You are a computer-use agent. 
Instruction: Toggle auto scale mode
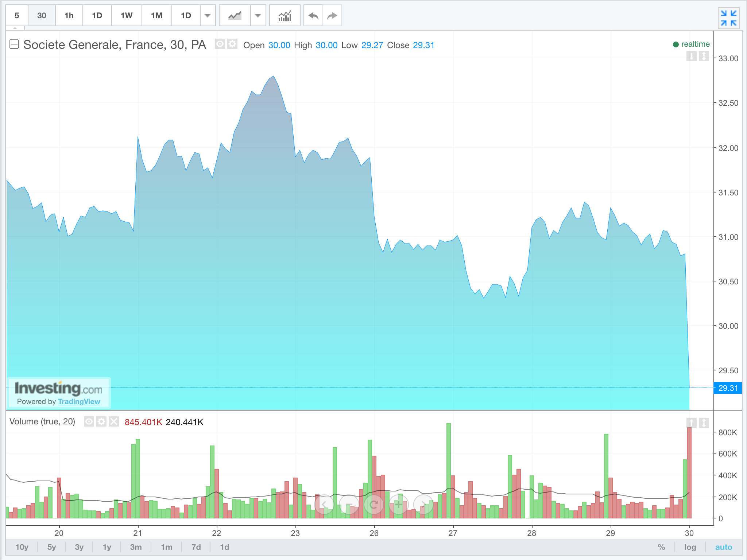[724, 547]
